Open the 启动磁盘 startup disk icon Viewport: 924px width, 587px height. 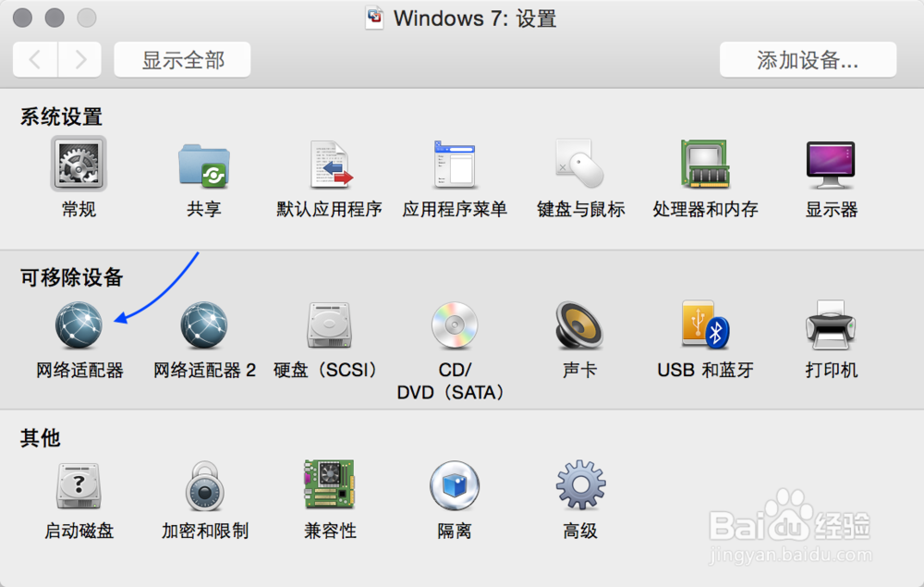coord(79,485)
